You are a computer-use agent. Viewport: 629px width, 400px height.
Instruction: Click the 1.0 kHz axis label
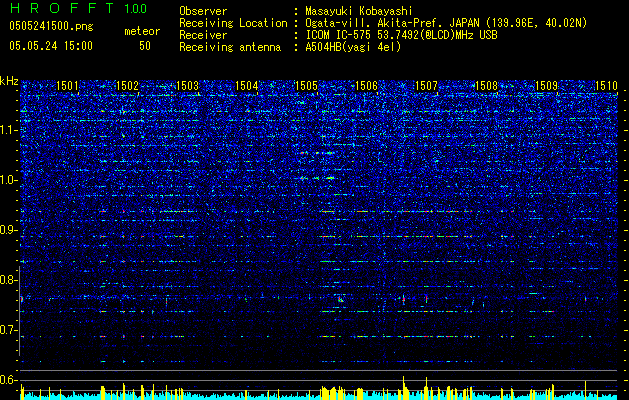click(x=9, y=180)
